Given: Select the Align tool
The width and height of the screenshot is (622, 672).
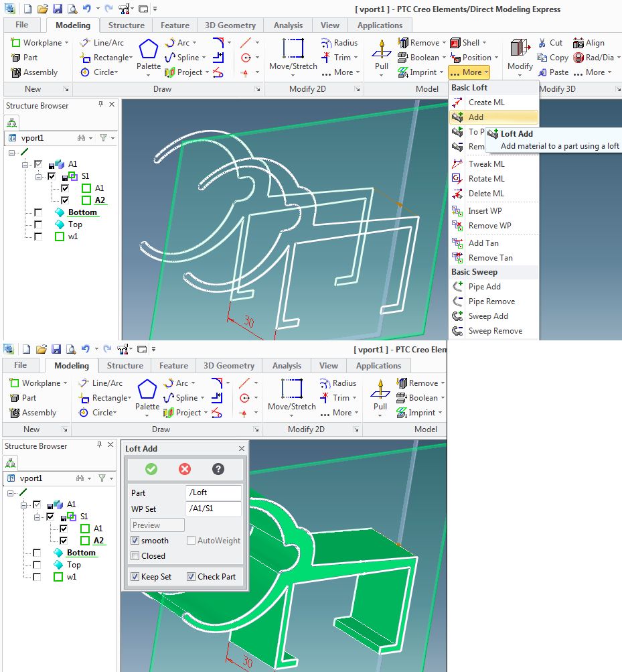Looking at the screenshot, I should (589, 42).
